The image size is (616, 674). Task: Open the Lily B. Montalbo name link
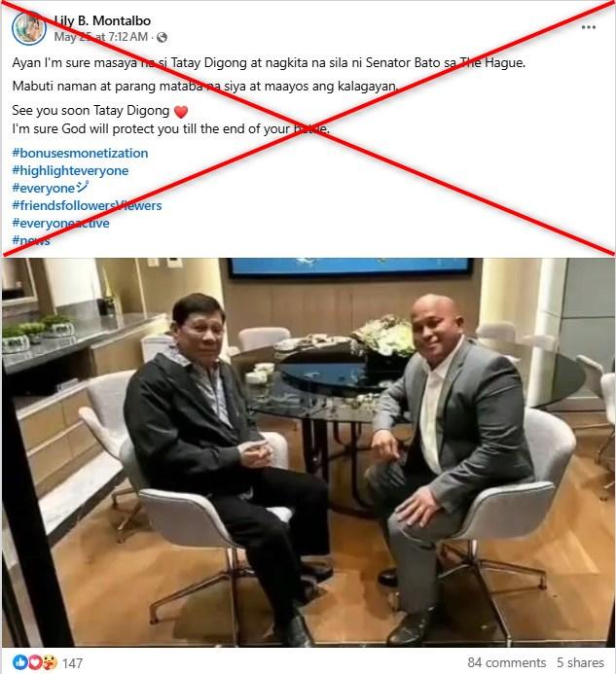pyautogui.click(x=102, y=20)
